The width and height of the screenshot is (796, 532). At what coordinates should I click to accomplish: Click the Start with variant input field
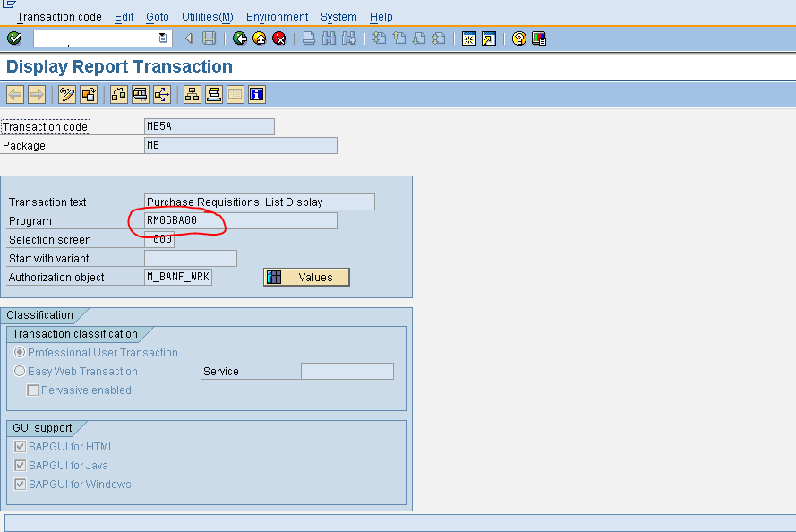click(x=190, y=258)
